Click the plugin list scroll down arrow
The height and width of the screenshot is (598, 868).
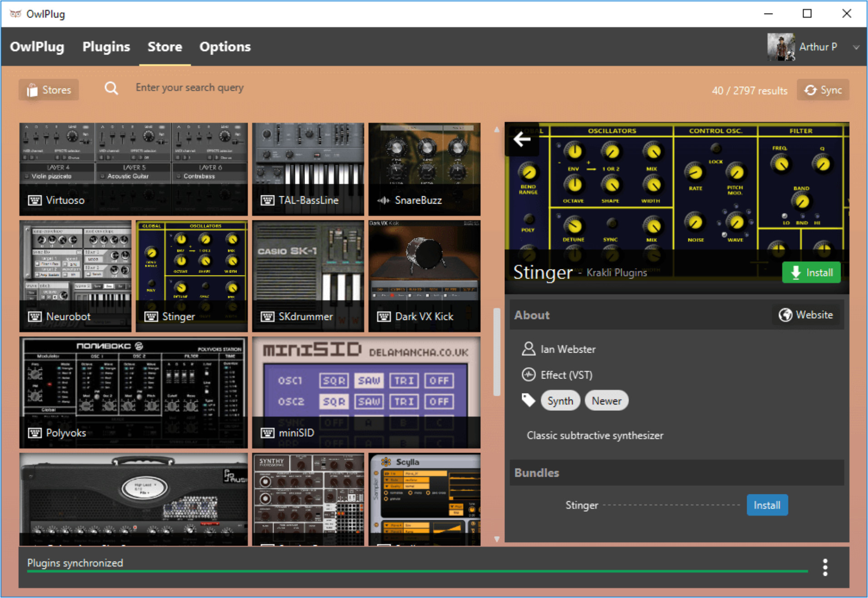pyautogui.click(x=497, y=539)
